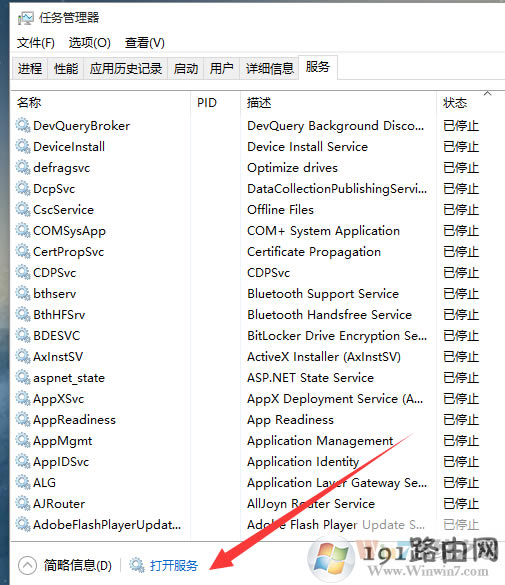The width and height of the screenshot is (505, 585).
Task: Sort services by the 名称 column header
Action: 29,103
